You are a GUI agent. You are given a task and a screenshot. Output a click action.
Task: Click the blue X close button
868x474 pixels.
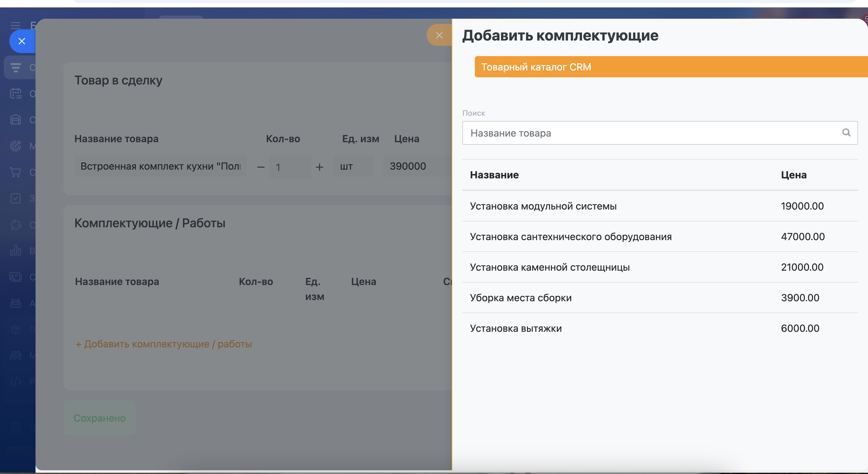click(22, 41)
